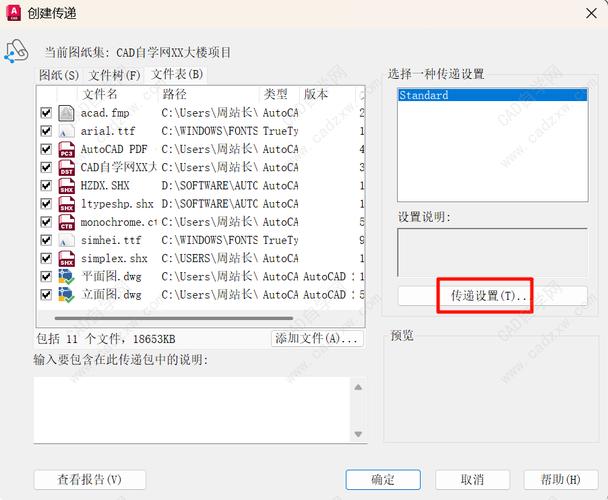
Task: Uncheck the ltypeshp.shx checkbox
Action: [46, 204]
